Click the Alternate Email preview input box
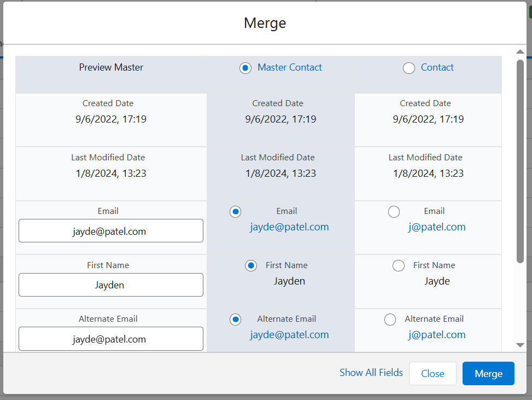The height and width of the screenshot is (400, 532). click(x=111, y=339)
